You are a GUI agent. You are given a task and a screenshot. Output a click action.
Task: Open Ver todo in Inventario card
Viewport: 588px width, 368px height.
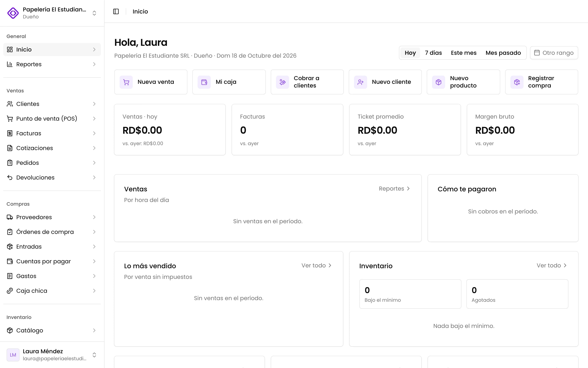coord(551,266)
